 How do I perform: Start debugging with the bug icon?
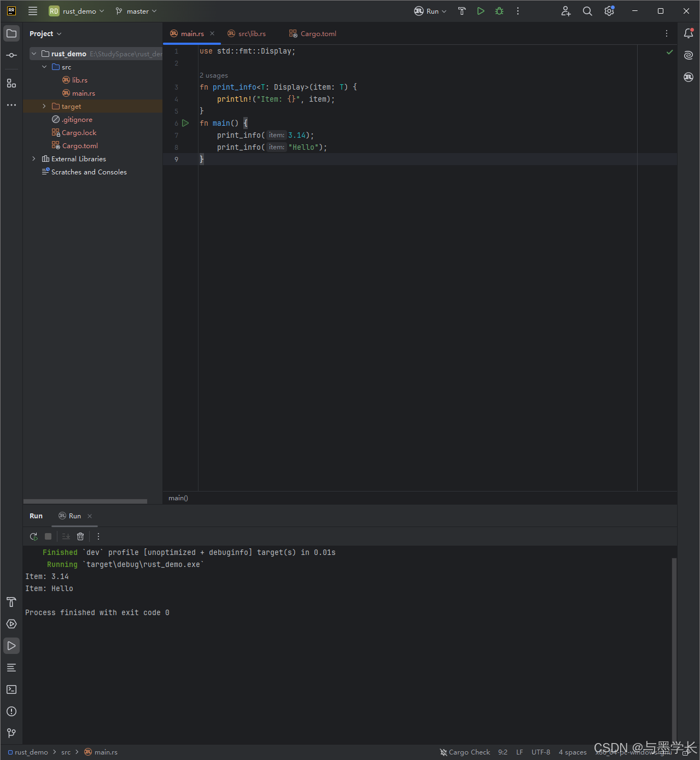point(499,11)
